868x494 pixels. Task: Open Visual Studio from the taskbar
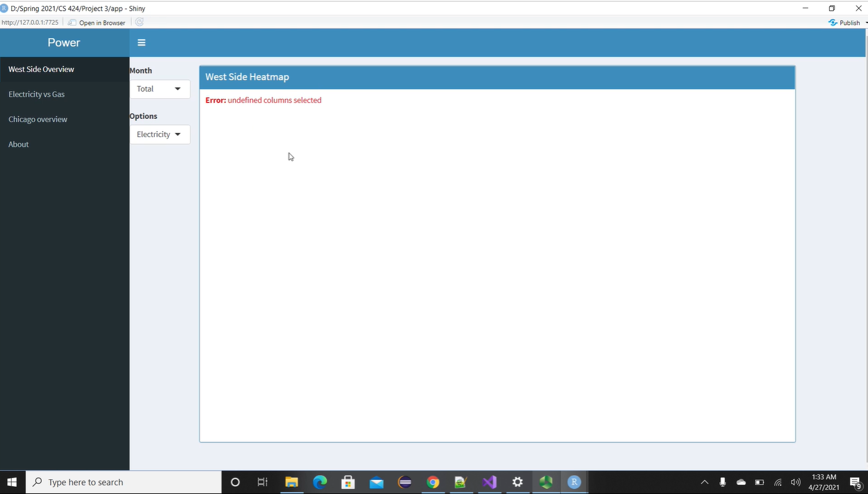click(x=490, y=482)
